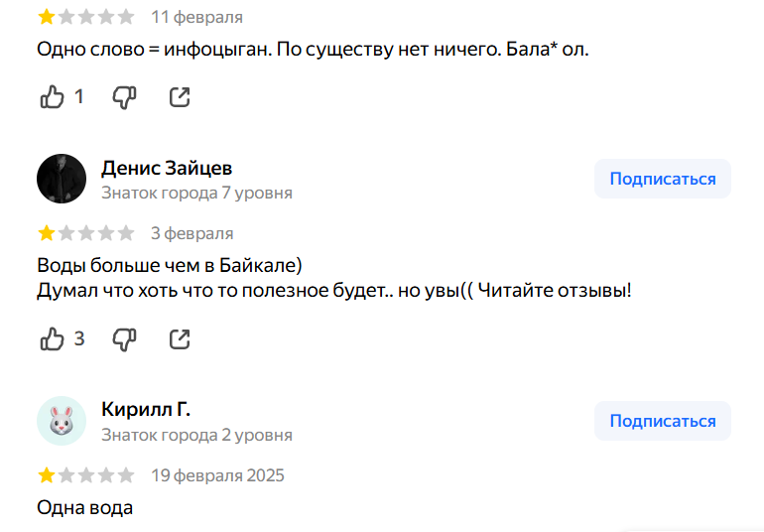Image resolution: width=764 pixels, height=532 pixels.
Task: Click the "Знаток города 2 уровня" label
Action: (196, 435)
